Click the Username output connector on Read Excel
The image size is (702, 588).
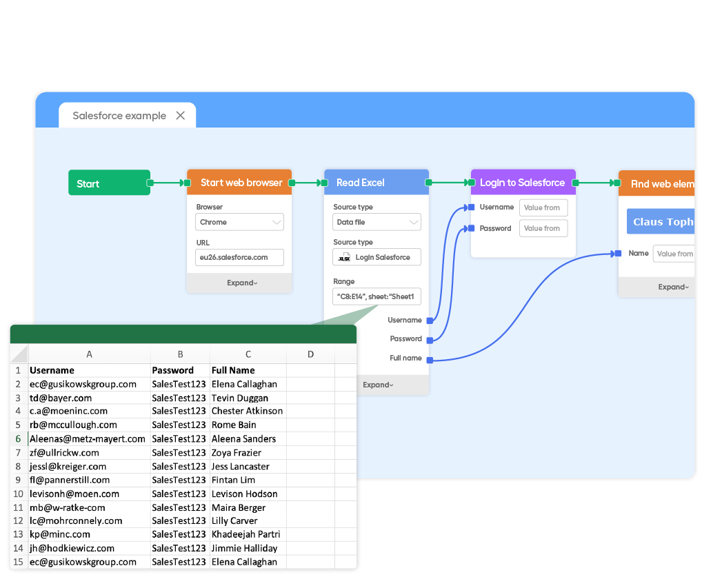[430, 321]
